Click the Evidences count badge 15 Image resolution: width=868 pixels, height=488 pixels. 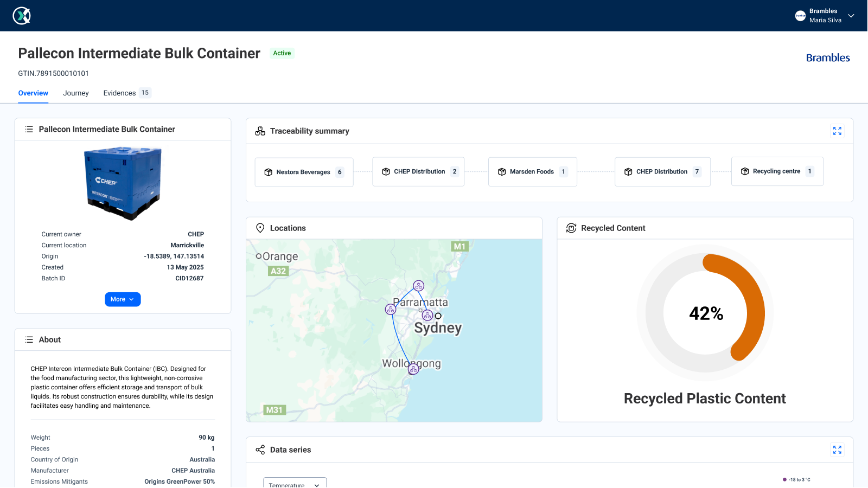tap(145, 93)
